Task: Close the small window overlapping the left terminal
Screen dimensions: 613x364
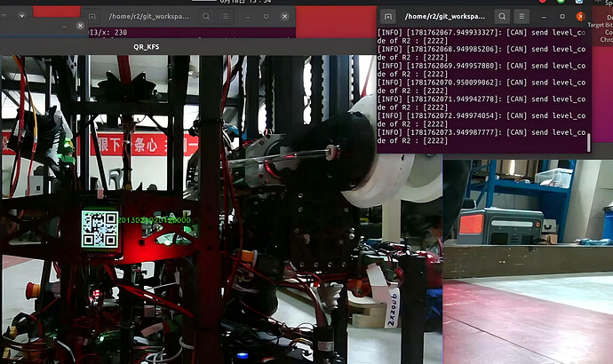Action: [80, 26]
